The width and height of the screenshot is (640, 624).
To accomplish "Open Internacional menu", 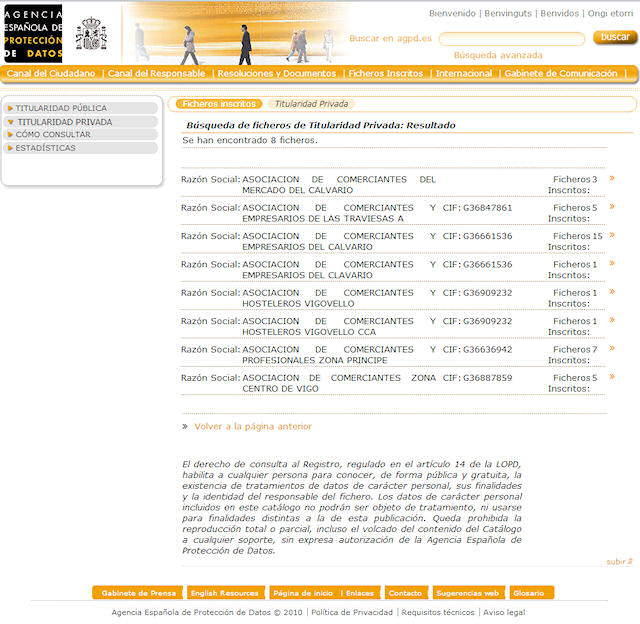I will tap(464, 73).
